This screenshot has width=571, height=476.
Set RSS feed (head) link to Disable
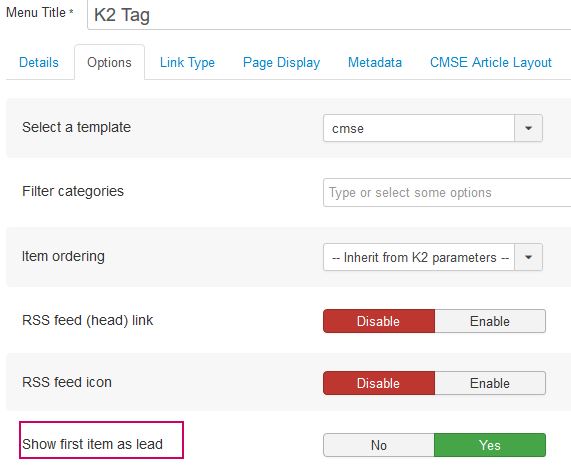(379, 321)
